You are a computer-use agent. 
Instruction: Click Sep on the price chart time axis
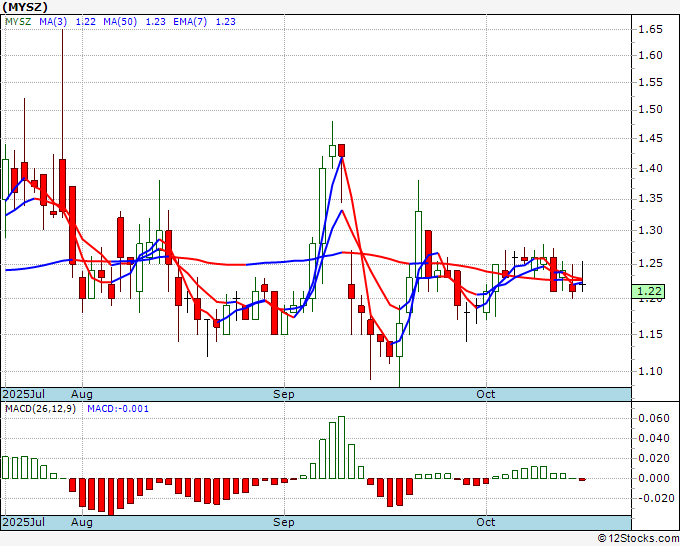(284, 394)
